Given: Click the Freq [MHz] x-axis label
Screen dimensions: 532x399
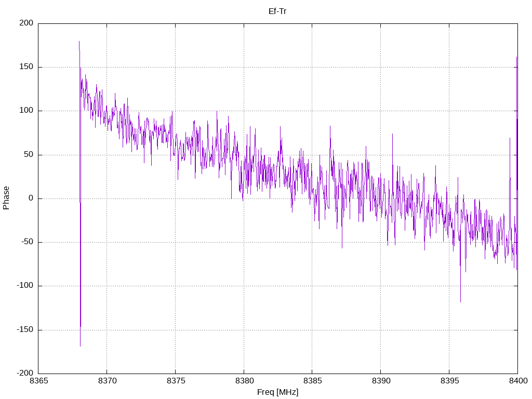Looking at the screenshot, I should pos(277,392).
